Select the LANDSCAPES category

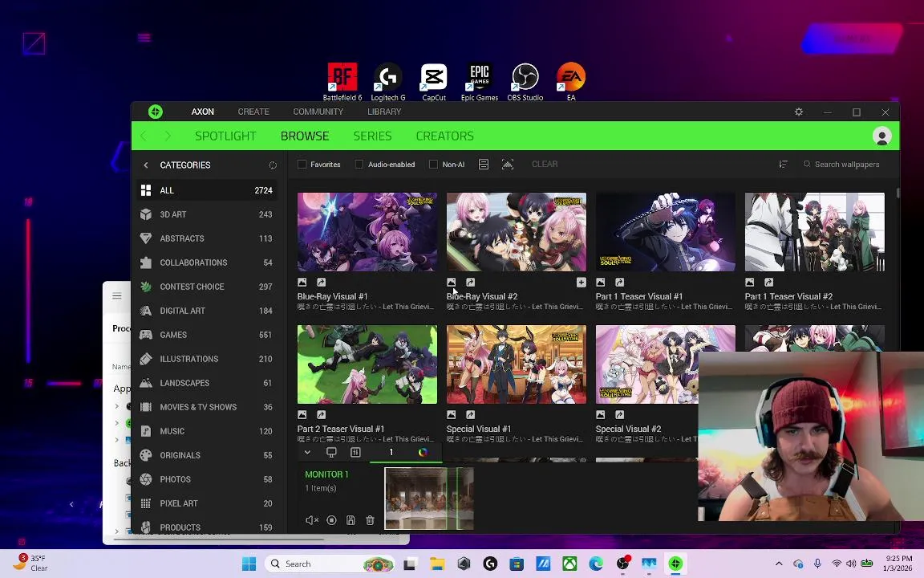click(x=206, y=384)
